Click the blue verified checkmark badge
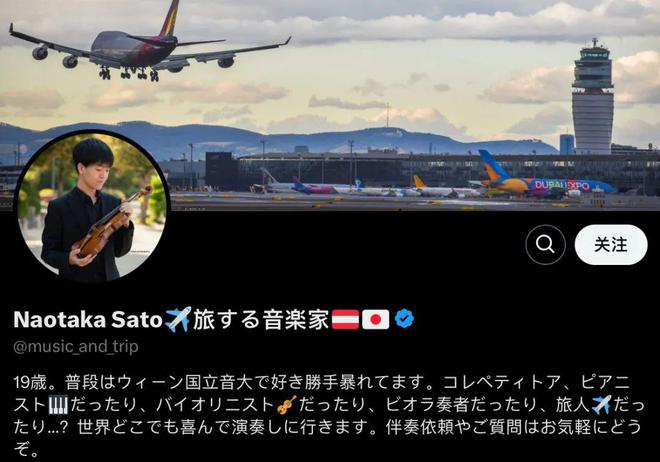 (x=405, y=319)
